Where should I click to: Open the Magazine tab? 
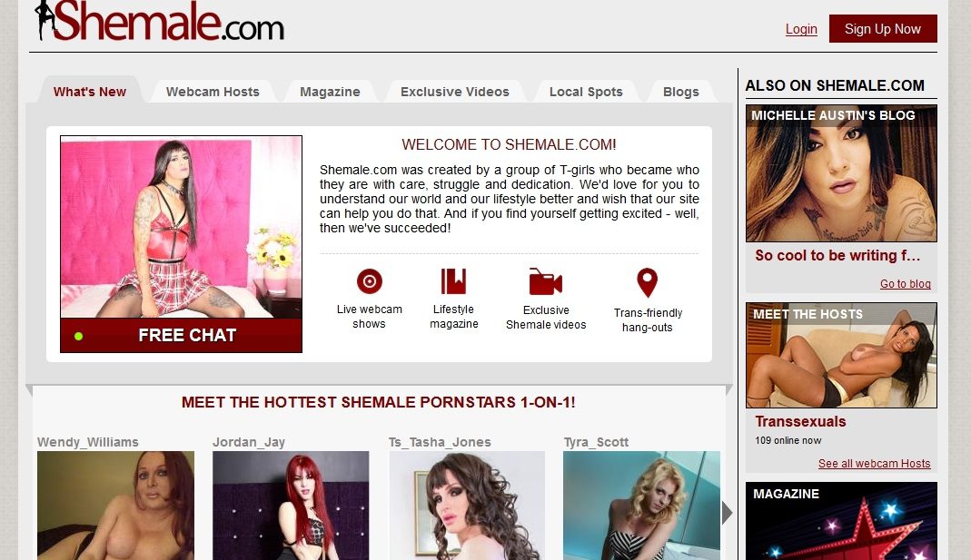click(330, 92)
